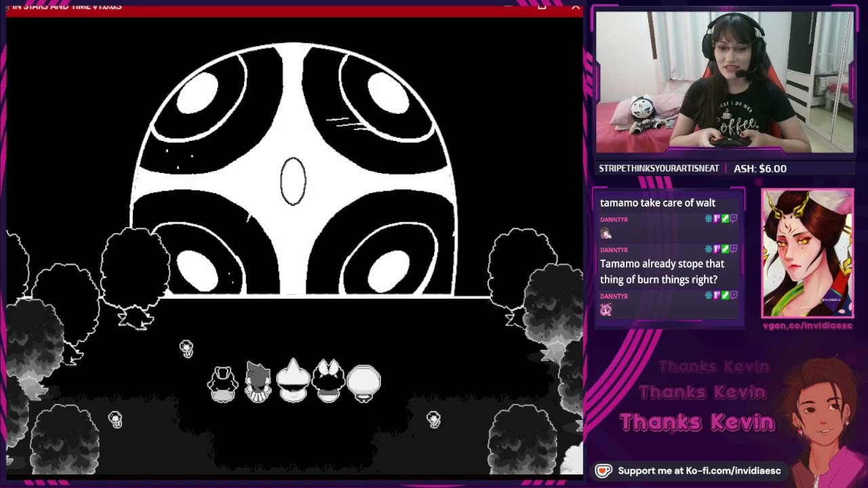
Task: Click the dark-haired party member sprite
Action: click(258, 382)
